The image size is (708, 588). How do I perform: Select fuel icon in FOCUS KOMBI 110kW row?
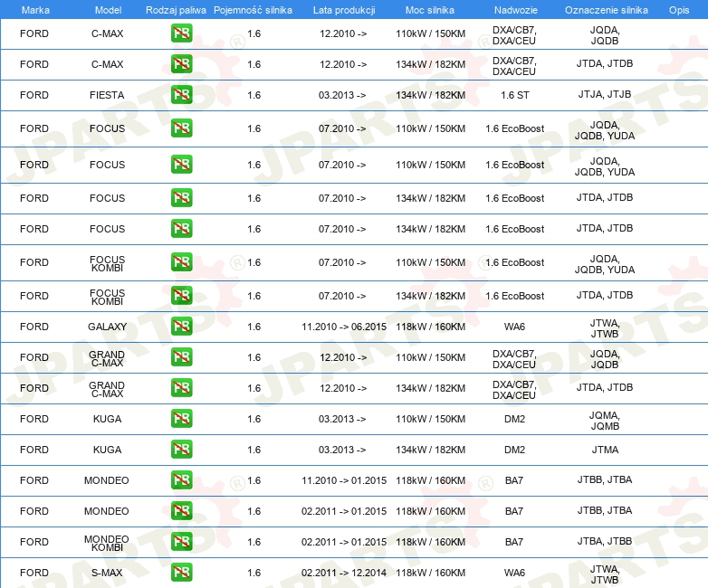[x=181, y=262]
